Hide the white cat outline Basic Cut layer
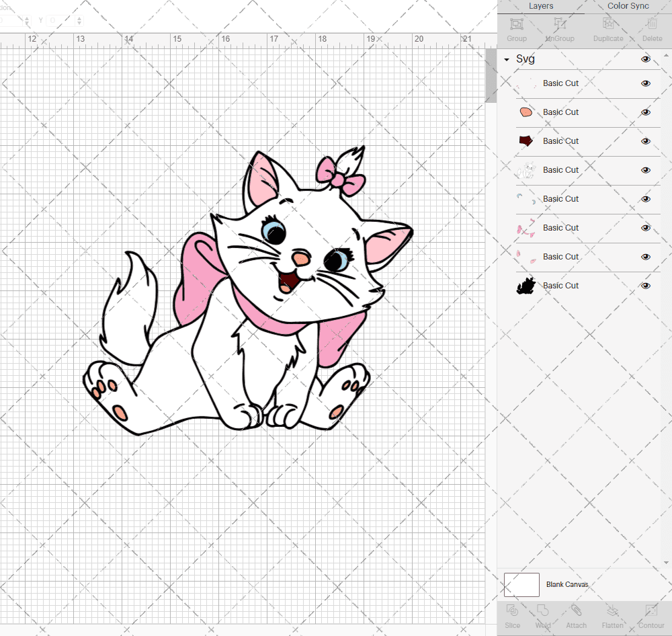 pos(645,170)
